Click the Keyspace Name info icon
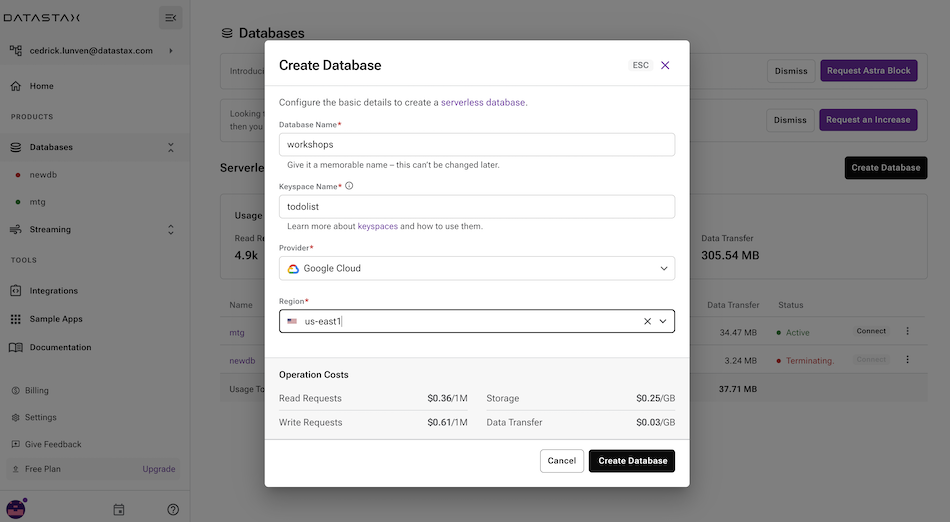The height and width of the screenshot is (522, 950). click(349, 186)
